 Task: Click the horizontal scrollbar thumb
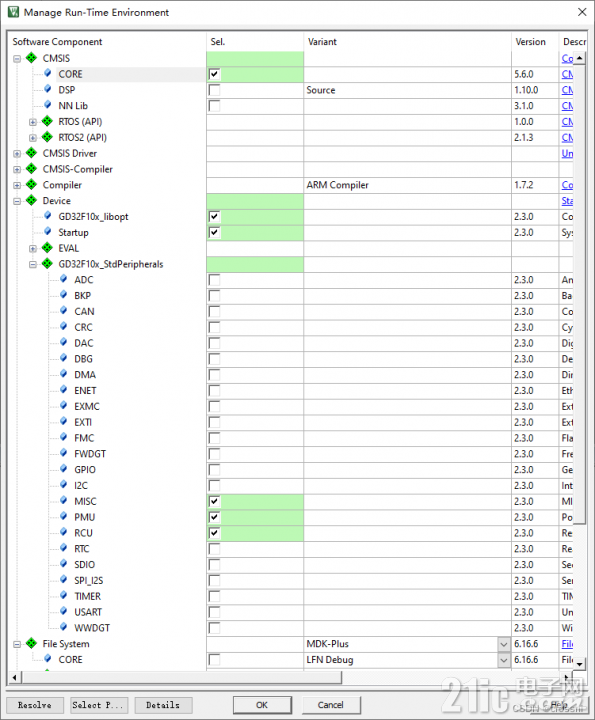point(182,677)
